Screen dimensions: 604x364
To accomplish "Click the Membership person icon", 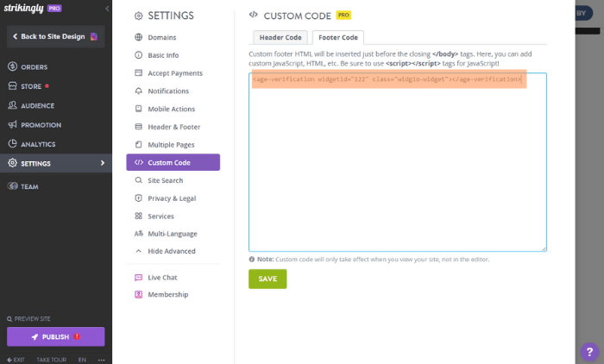I will point(138,294).
